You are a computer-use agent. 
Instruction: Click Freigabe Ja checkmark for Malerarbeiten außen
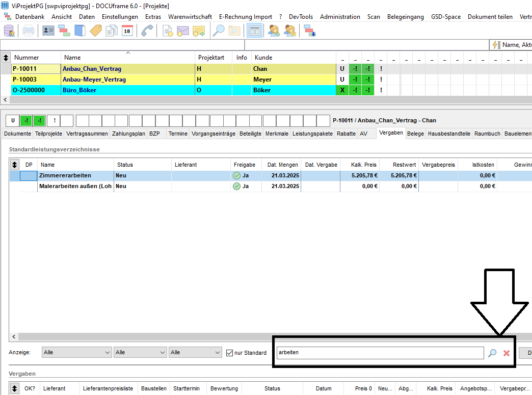coord(237,187)
